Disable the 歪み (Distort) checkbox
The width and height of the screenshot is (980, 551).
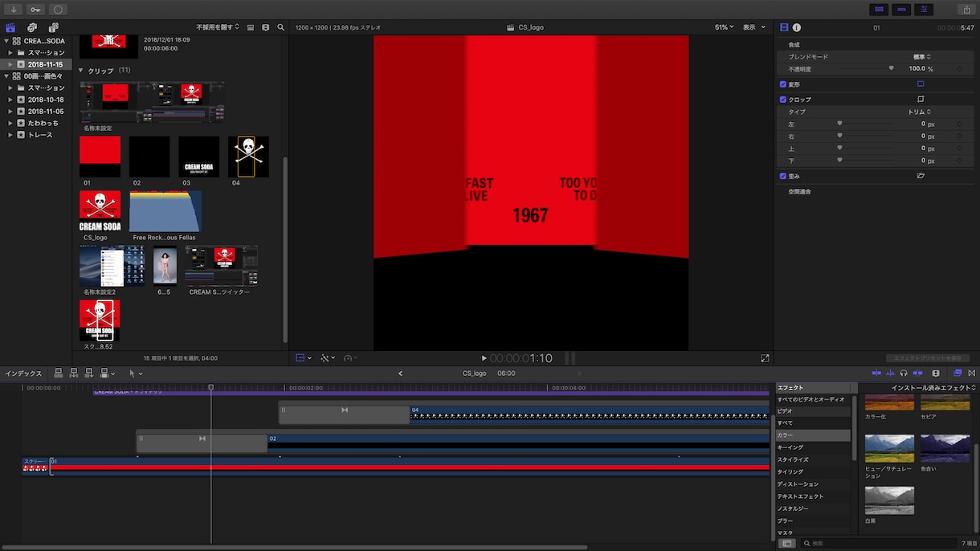coord(783,176)
